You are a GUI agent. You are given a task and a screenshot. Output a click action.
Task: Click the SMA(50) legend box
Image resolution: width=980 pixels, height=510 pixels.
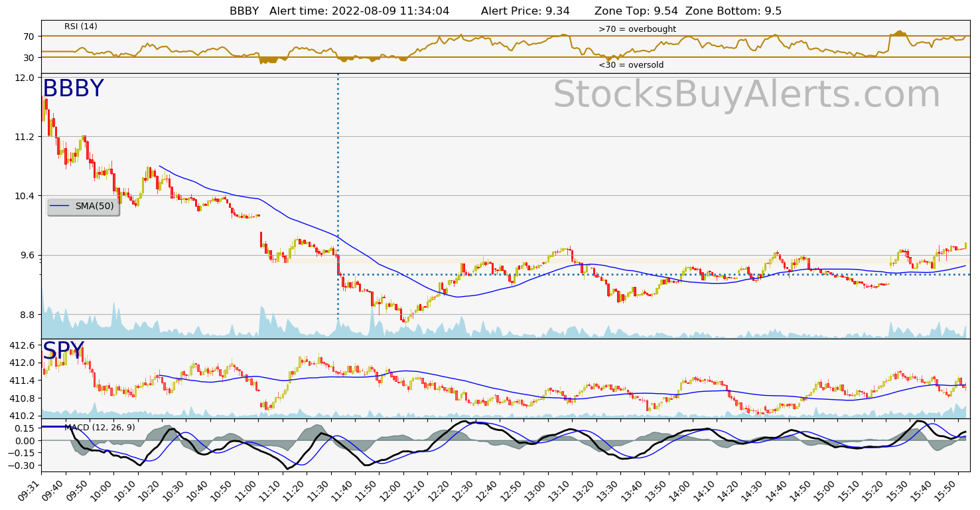(84, 207)
